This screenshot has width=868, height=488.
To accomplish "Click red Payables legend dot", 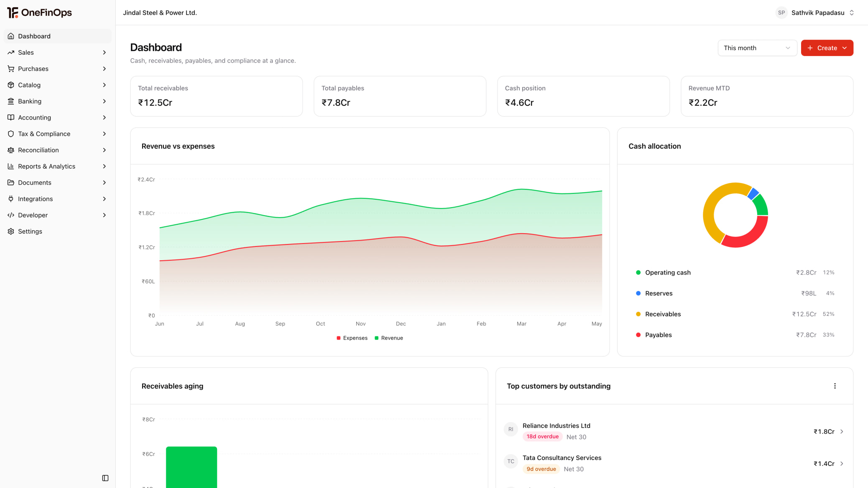I will pos(638,335).
